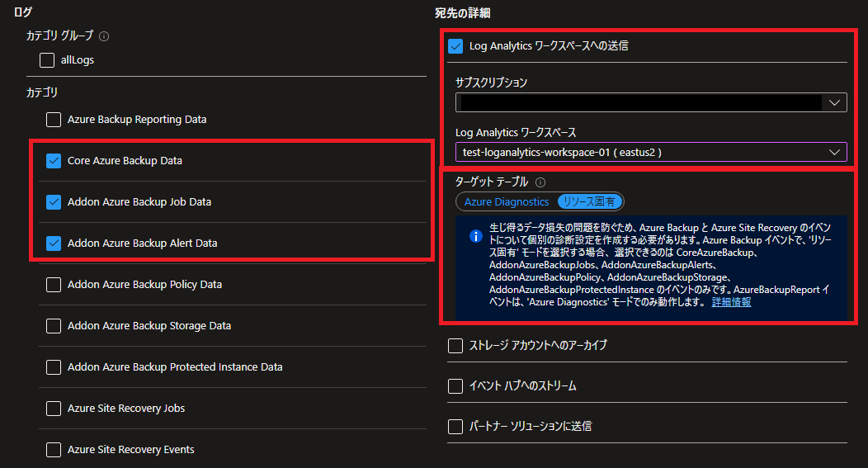Enable イベント ハブへのストリーム checkbox
Viewport: 868px width, 468px height.
point(455,386)
